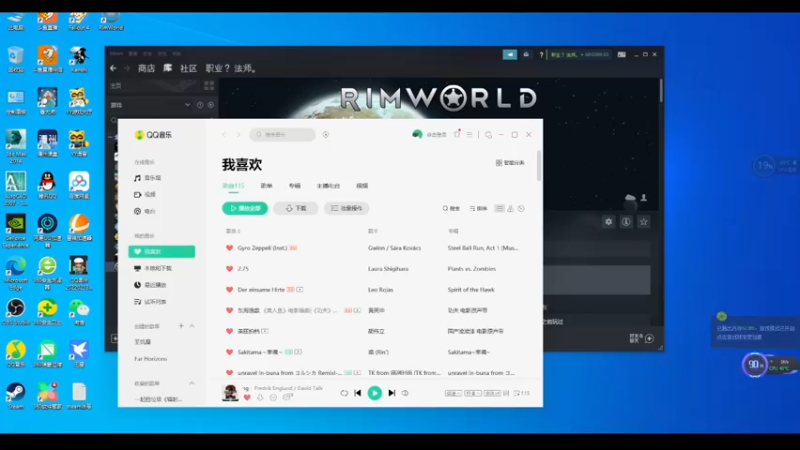The height and width of the screenshot is (450, 800).
Task: Open the sort option in QQ Music
Action: (478, 209)
